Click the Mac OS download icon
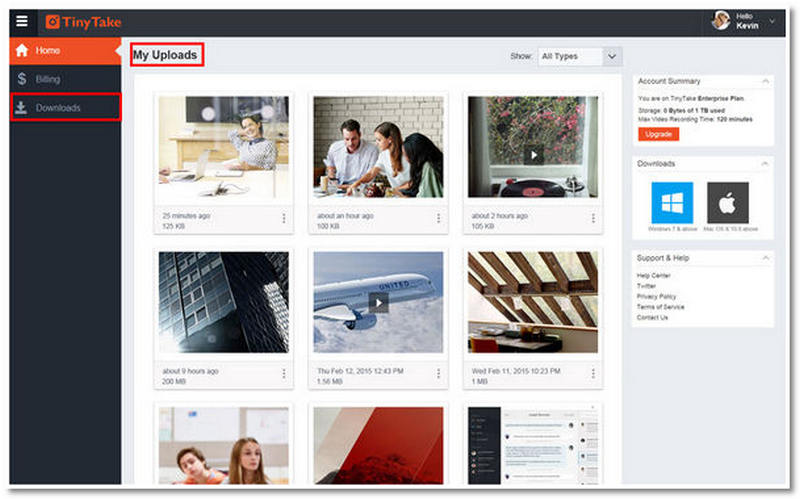The width and height of the screenshot is (800, 499). pyautogui.click(x=727, y=203)
